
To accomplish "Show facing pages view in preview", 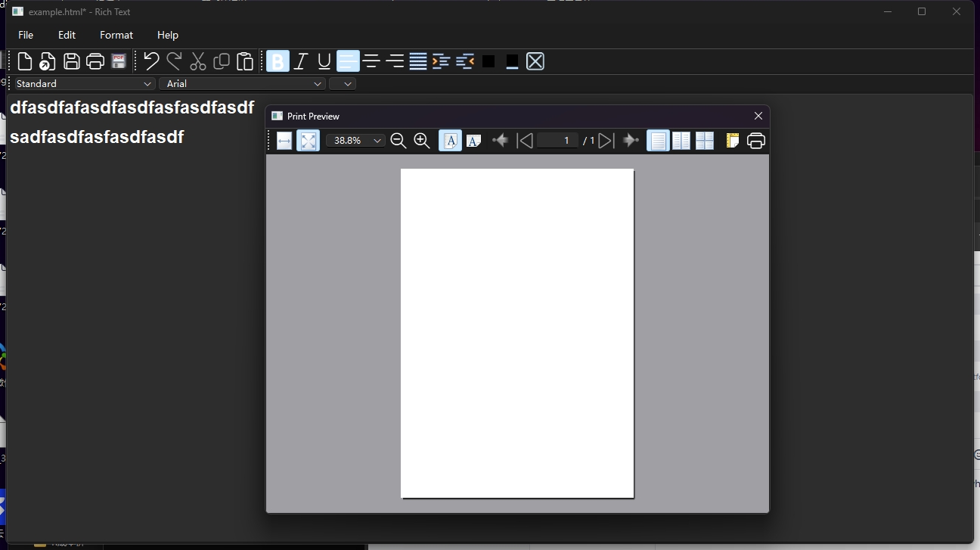I will 681,141.
